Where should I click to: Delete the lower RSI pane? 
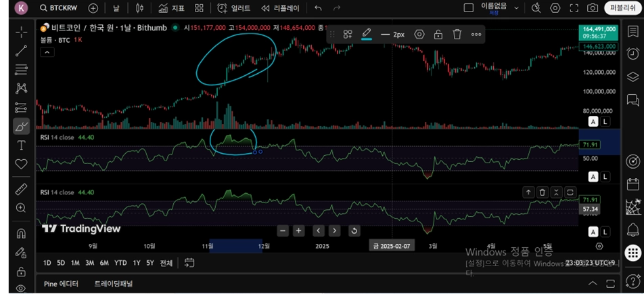click(542, 192)
